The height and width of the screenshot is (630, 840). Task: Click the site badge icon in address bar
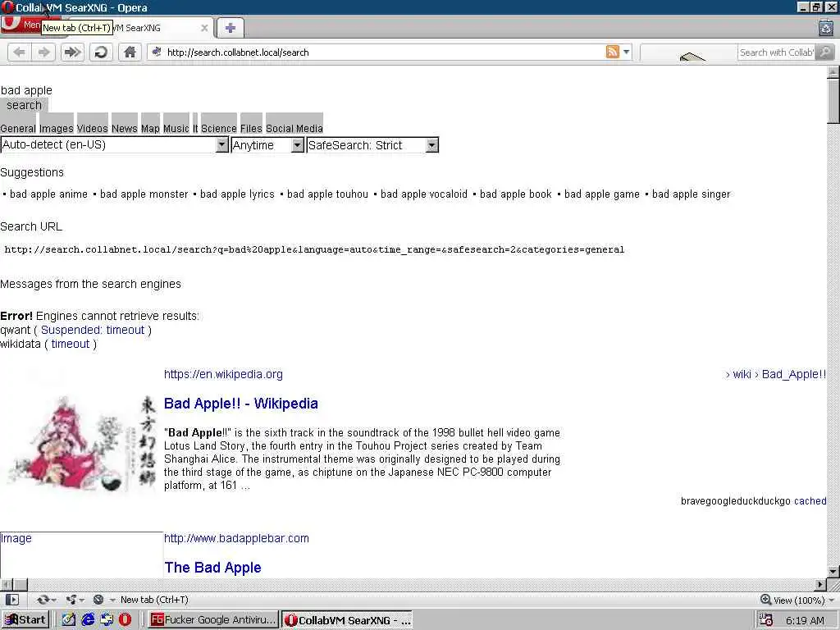[157, 52]
